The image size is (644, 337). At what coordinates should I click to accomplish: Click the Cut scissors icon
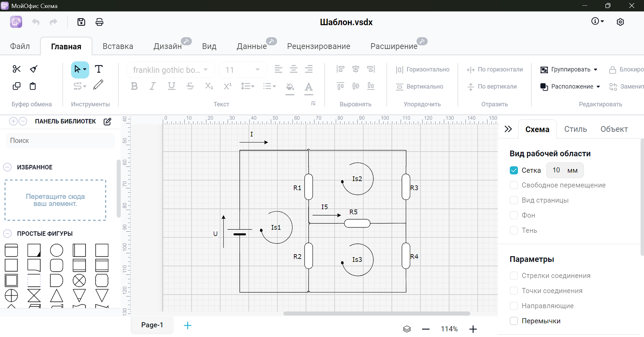(16, 69)
